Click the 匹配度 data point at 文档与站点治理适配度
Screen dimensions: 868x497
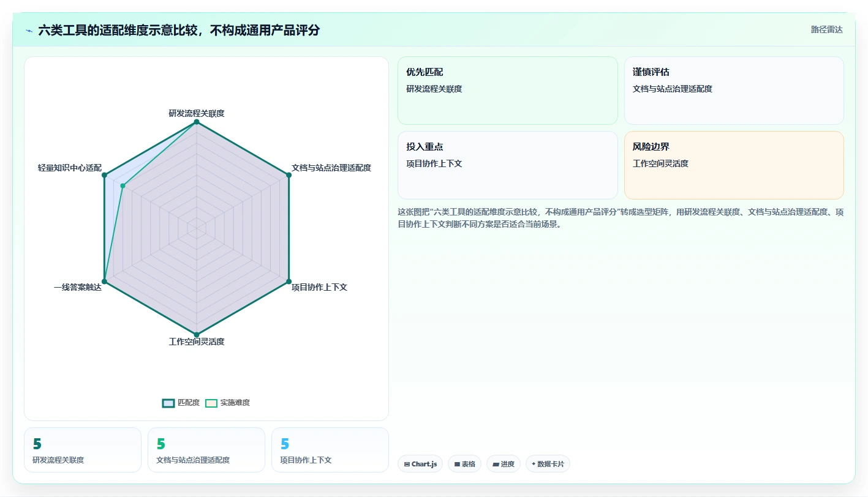(x=289, y=175)
